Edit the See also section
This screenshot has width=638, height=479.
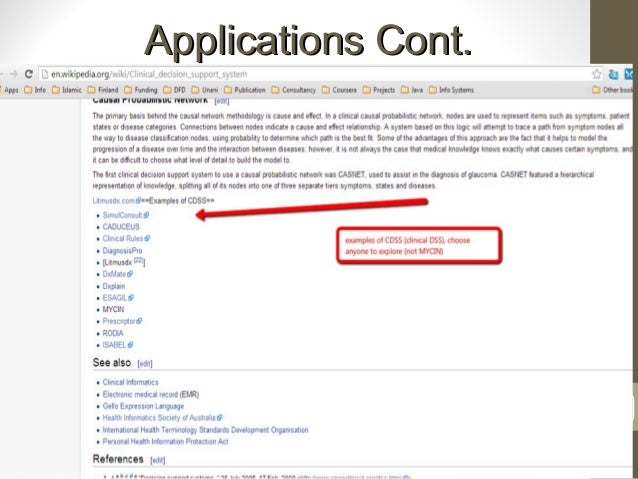(x=145, y=364)
